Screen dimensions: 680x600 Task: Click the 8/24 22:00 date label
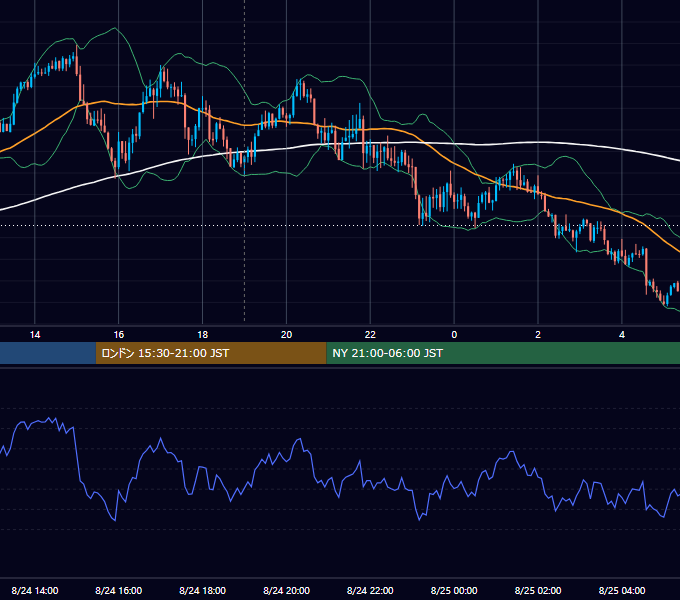pos(370,590)
